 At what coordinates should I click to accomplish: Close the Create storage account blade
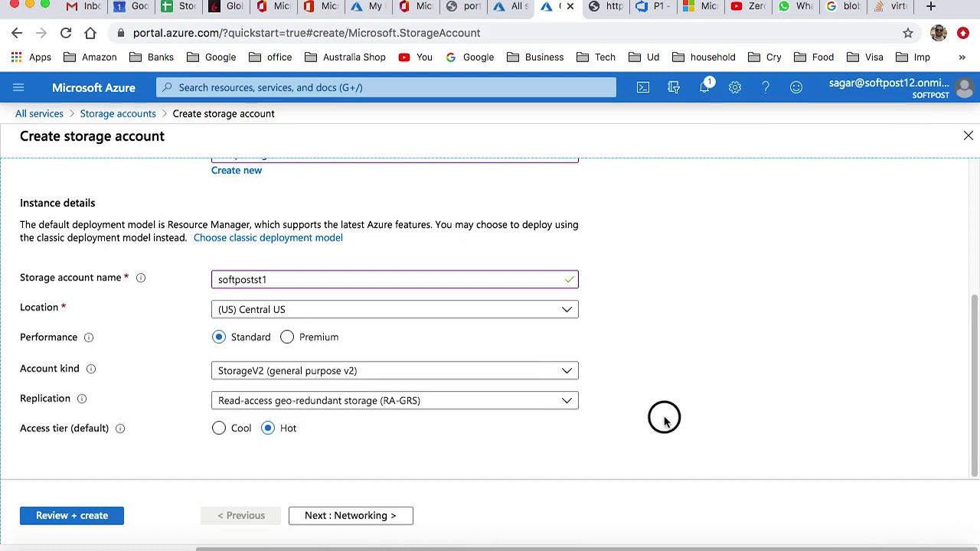coord(969,135)
